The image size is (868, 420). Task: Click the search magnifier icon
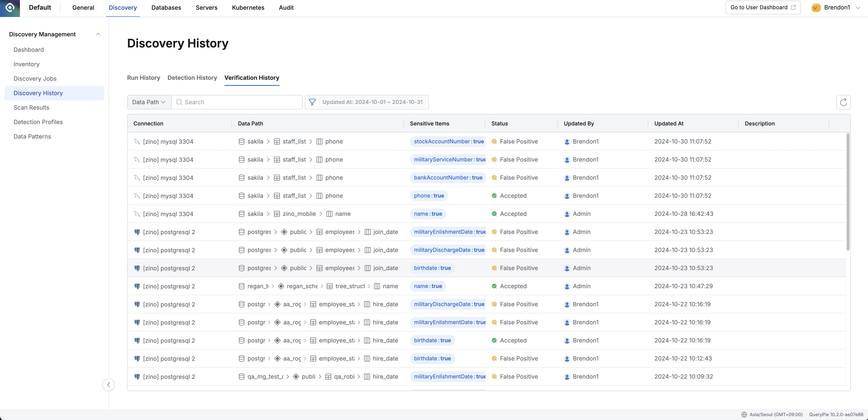[x=179, y=102]
